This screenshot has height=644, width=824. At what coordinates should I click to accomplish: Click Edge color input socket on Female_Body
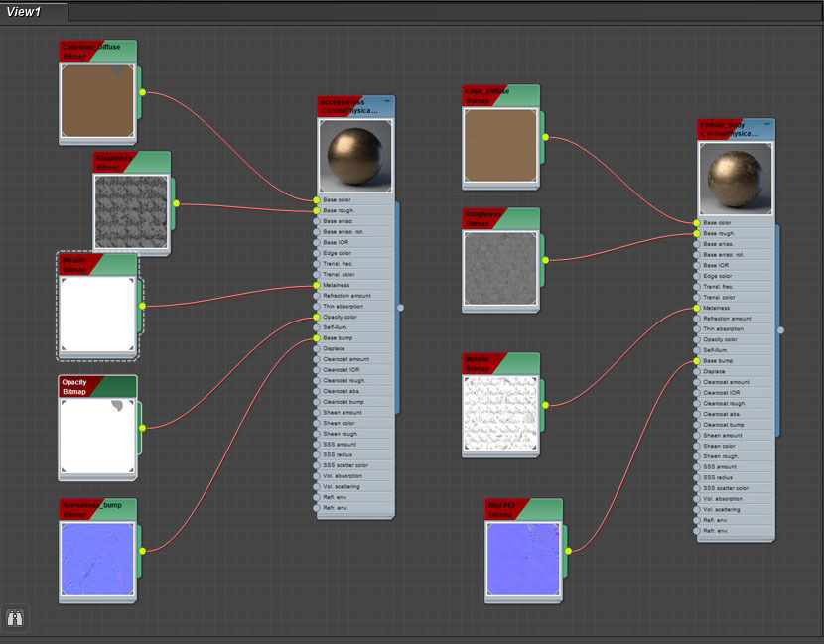(x=696, y=276)
